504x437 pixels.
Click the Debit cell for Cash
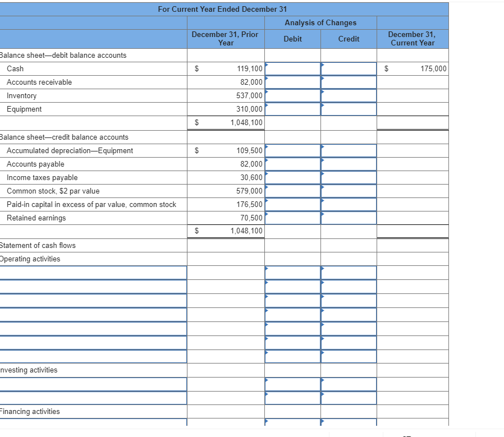click(292, 68)
